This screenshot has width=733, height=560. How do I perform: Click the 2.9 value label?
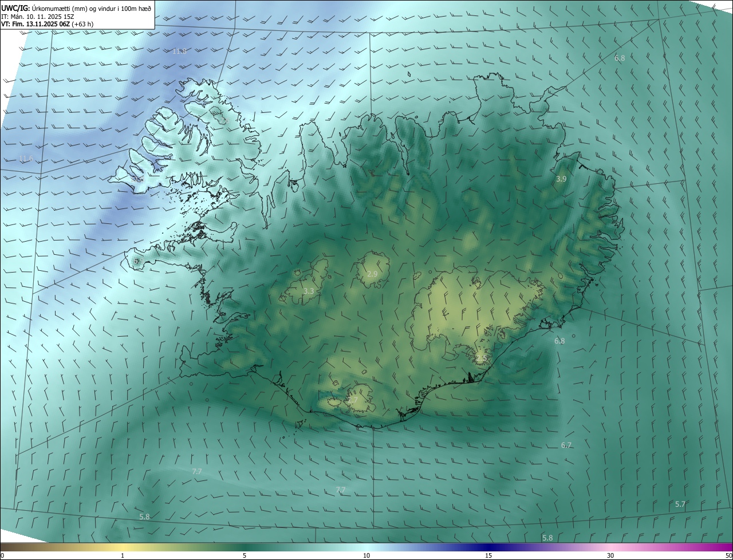(x=372, y=274)
